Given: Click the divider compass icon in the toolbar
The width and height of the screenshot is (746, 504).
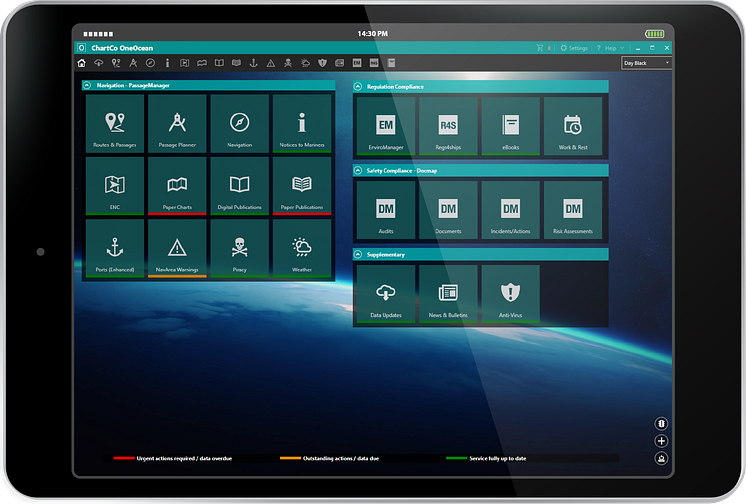Looking at the screenshot, I should [133, 63].
